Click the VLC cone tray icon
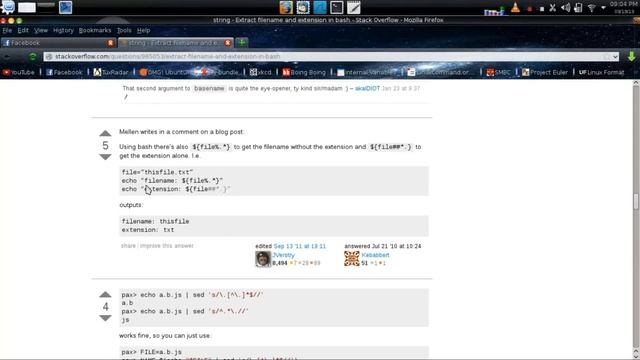Image resolution: width=640 pixels, height=360 pixels. pos(516,8)
